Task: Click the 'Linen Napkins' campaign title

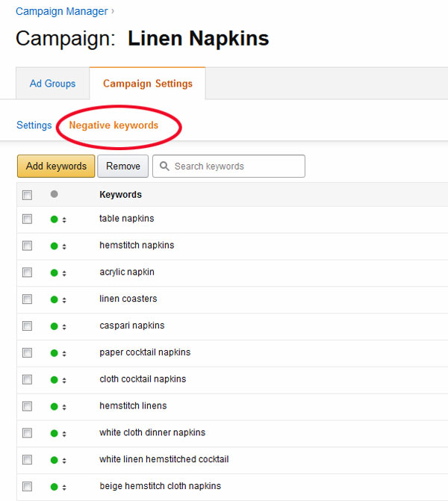Action: 199,38
